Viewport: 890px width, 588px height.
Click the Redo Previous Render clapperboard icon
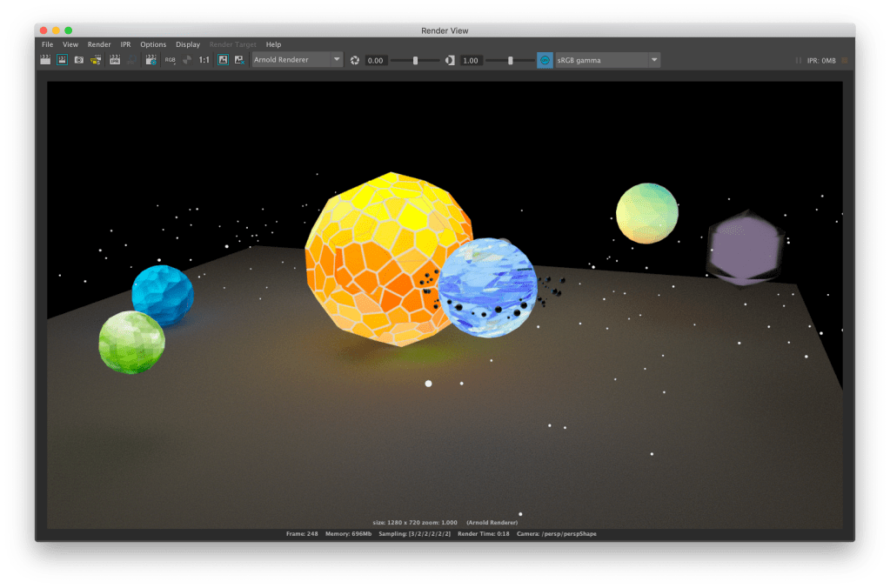pyautogui.click(x=45, y=60)
